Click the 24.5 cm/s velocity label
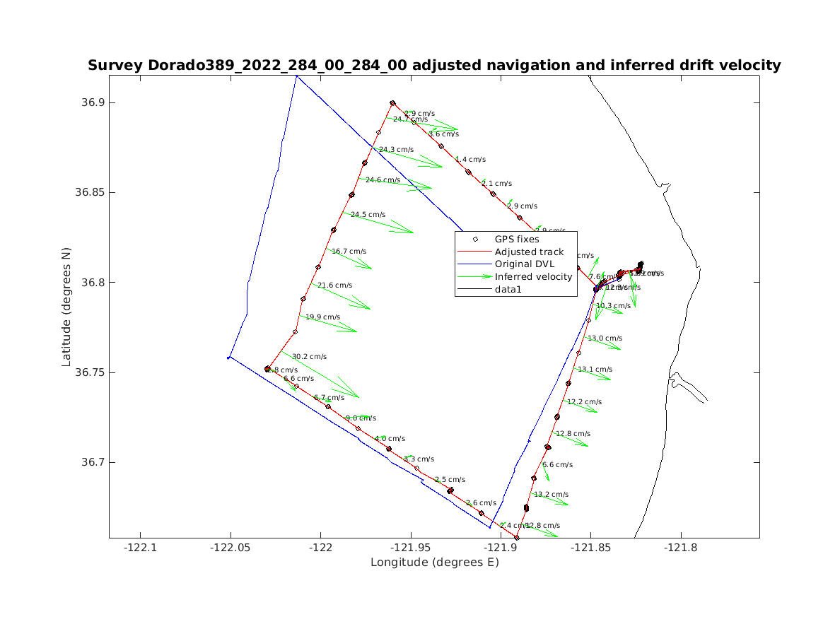Screen dimensions: 840x636 (368, 215)
